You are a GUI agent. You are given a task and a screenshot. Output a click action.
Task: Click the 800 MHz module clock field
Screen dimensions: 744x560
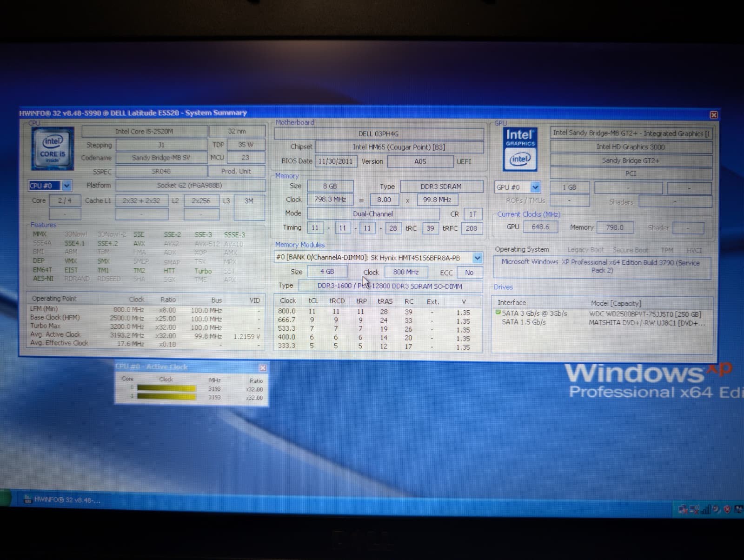coord(406,272)
